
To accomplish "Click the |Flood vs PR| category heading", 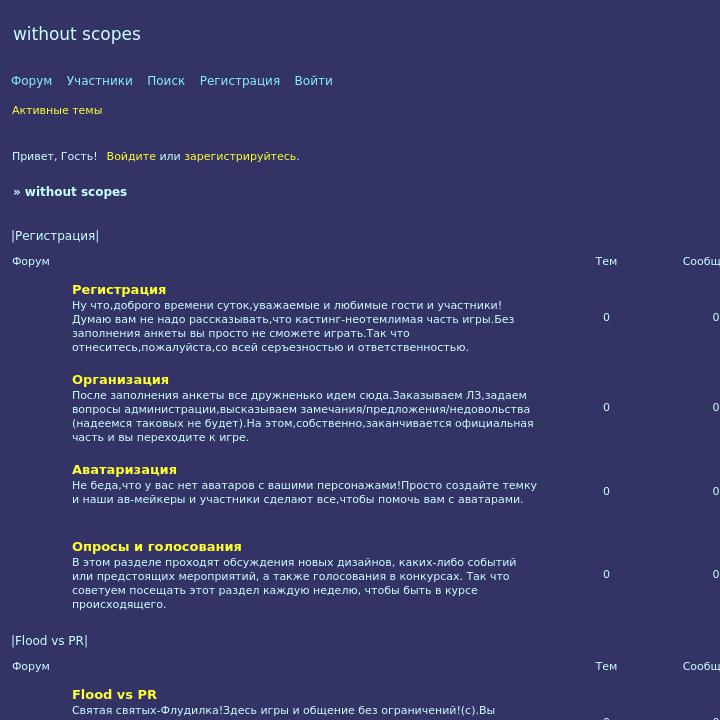I will (50, 641).
